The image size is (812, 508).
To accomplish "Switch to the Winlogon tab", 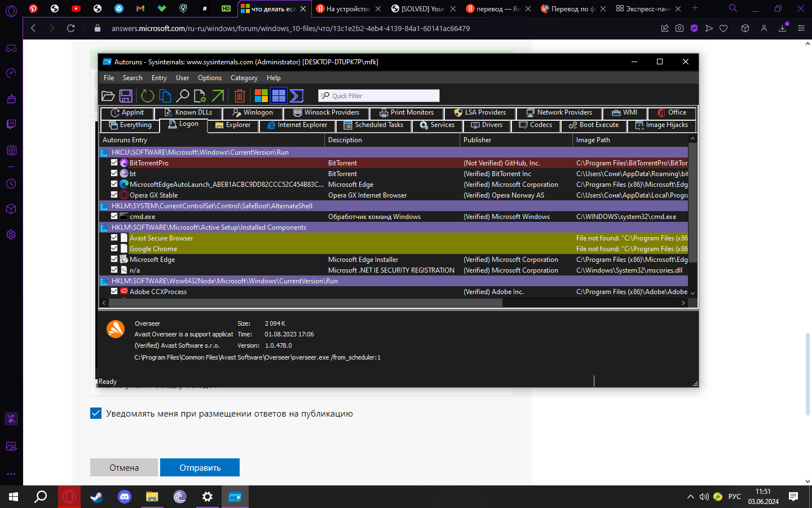I will click(x=252, y=113).
